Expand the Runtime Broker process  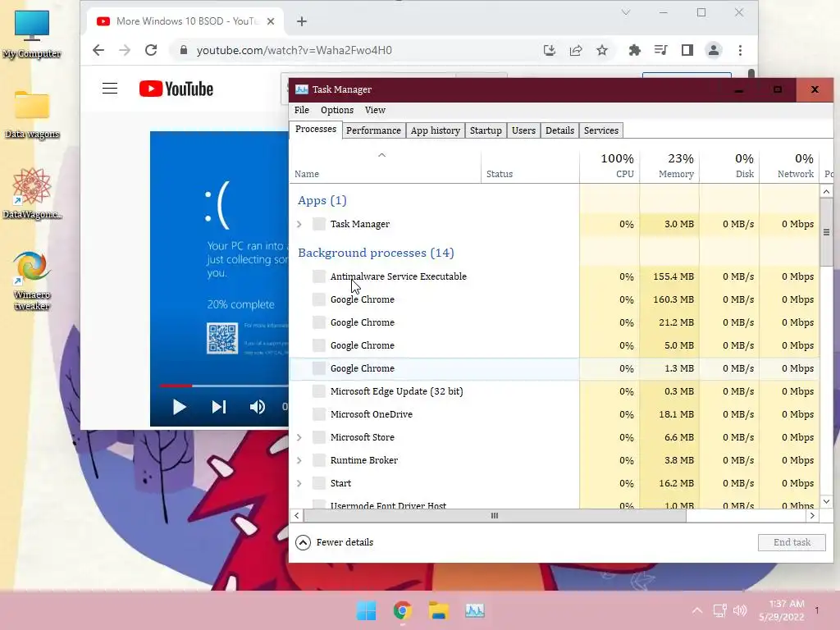(299, 460)
